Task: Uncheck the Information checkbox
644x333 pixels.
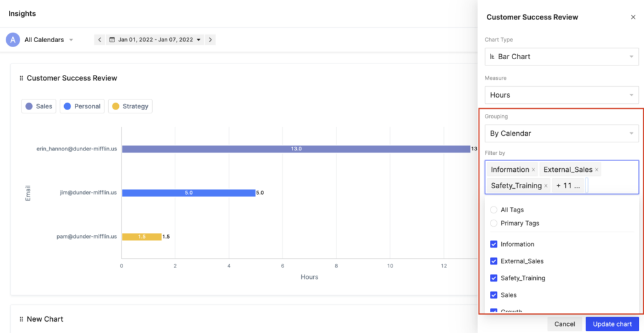Action: (494, 244)
